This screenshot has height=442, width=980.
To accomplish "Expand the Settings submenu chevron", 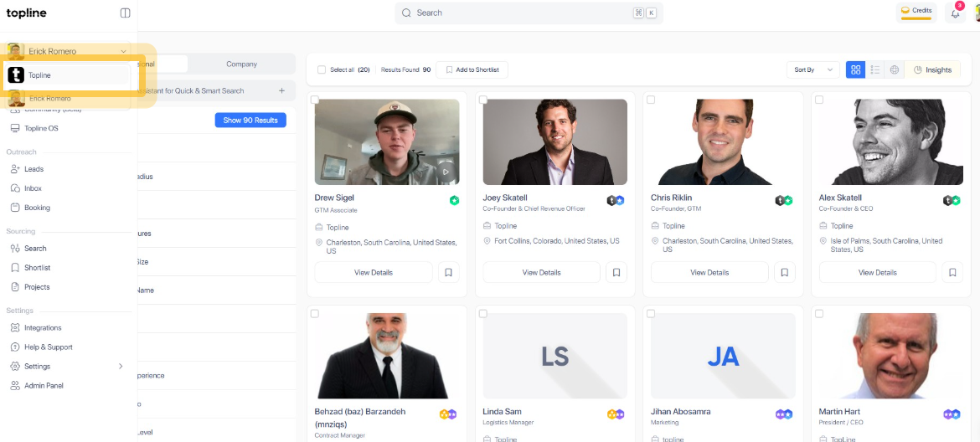I will [121, 367].
